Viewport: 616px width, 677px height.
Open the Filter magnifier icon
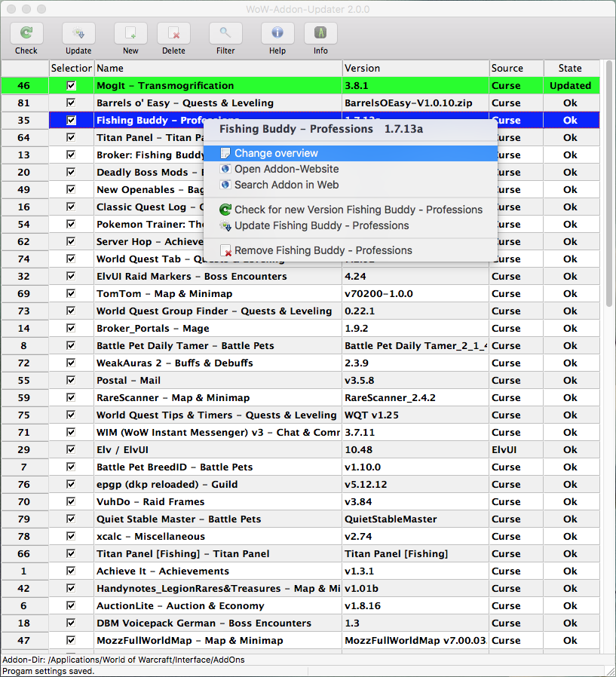[225, 33]
